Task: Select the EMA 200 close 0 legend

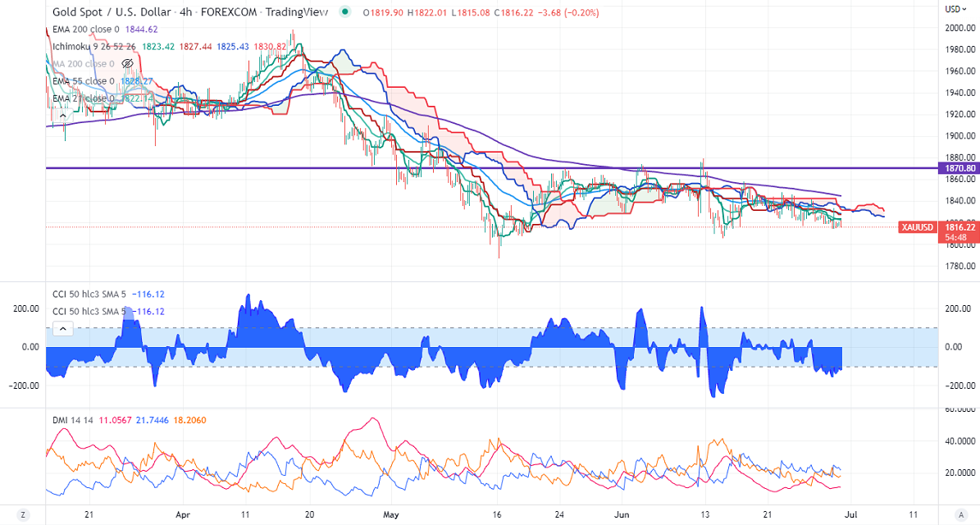Action: tap(85, 30)
